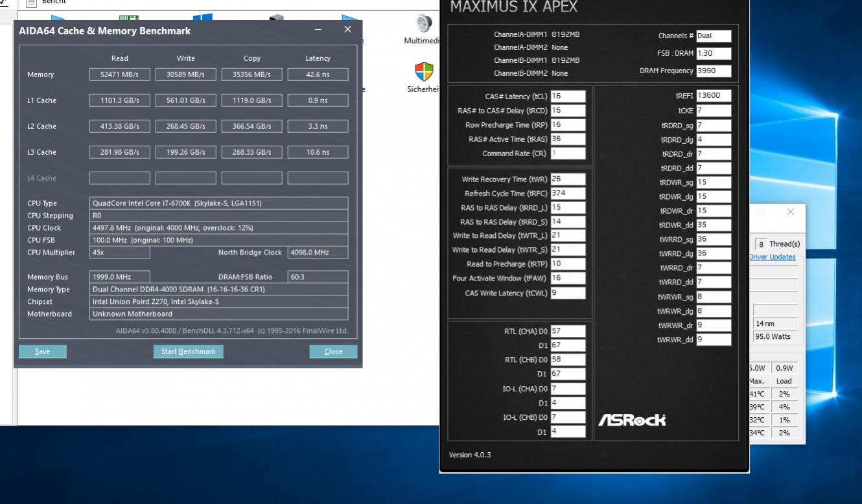
Task: Click L3 Cache Read value 281.98 GB/s
Action: click(120, 152)
